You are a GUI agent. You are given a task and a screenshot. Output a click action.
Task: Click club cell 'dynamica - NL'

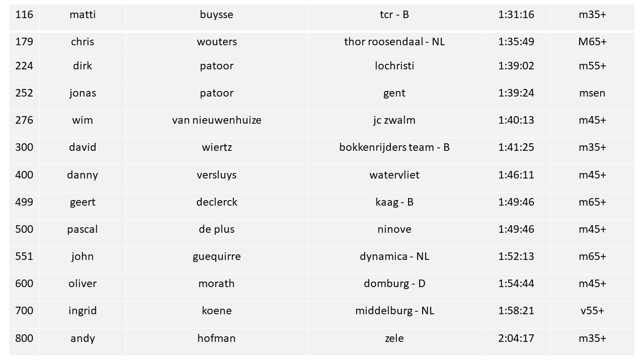pos(394,256)
